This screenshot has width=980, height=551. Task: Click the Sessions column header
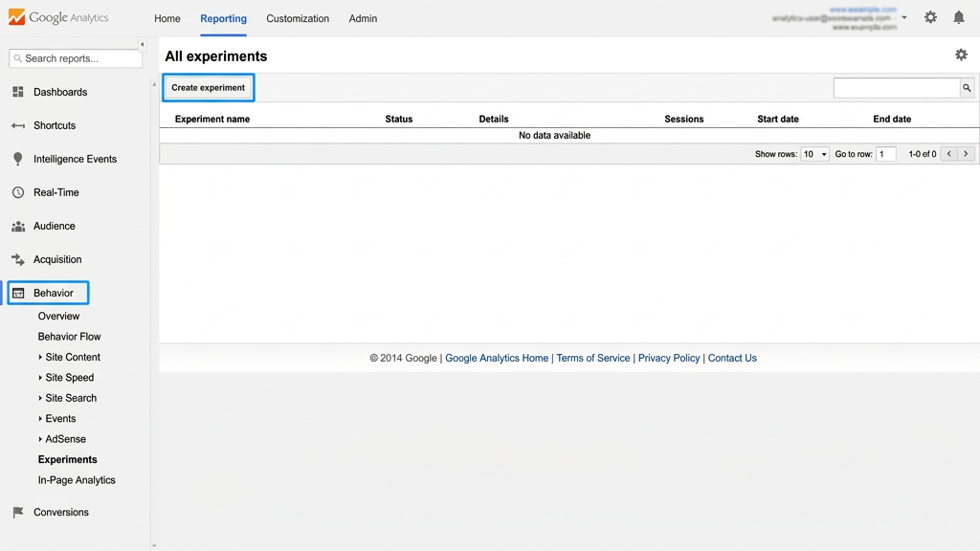point(683,120)
